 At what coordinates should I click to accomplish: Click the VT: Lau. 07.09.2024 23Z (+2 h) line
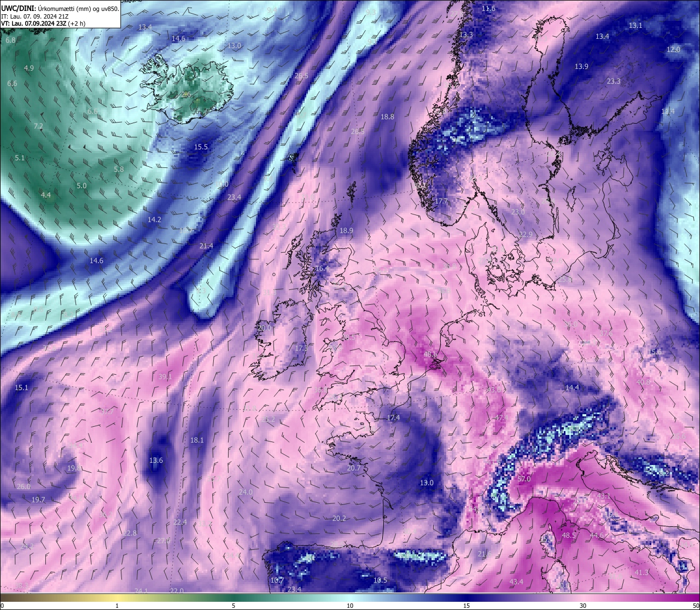point(43,24)
